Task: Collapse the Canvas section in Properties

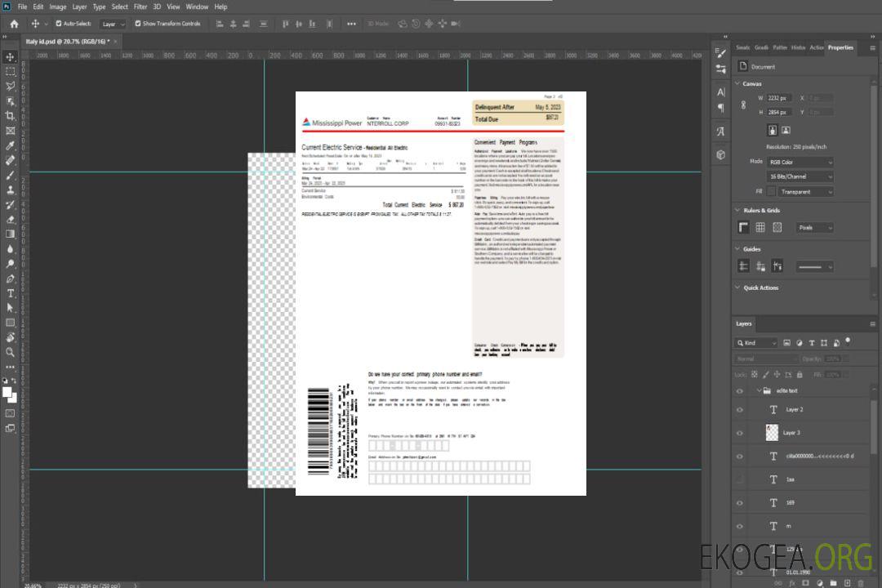Action: (x=738, y=83)
